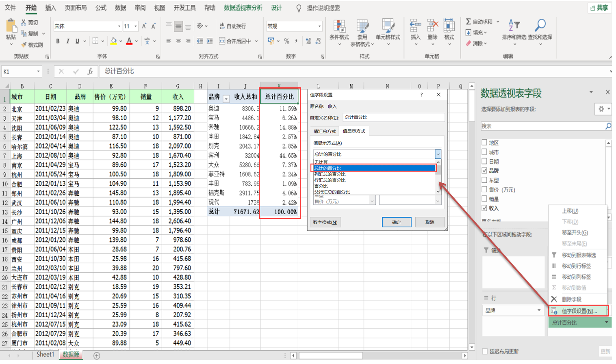616x364 pixels.
Task: Toggle Underline formatting
Action: click(77, 41)
